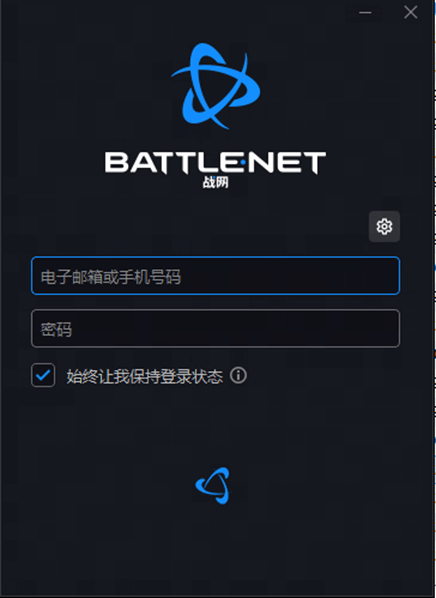Show details about staying logged in

tap(238, 376)
